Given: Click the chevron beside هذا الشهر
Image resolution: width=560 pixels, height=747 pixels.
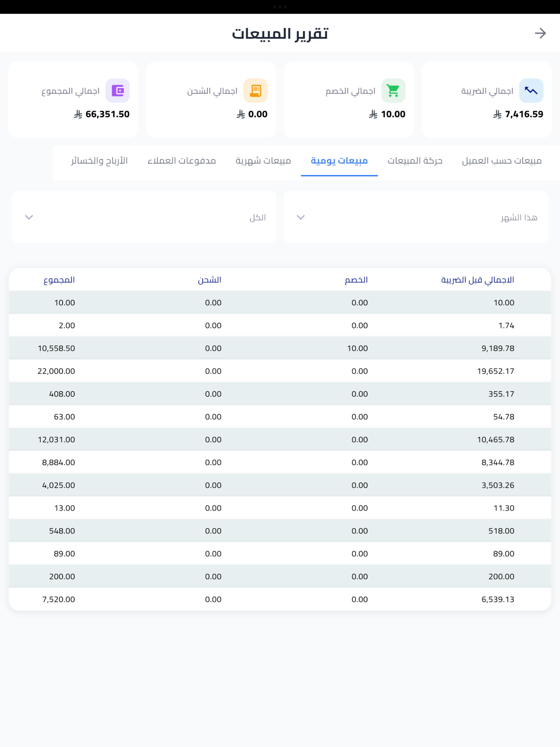Looking at the screenshot, I should (301, 217).
